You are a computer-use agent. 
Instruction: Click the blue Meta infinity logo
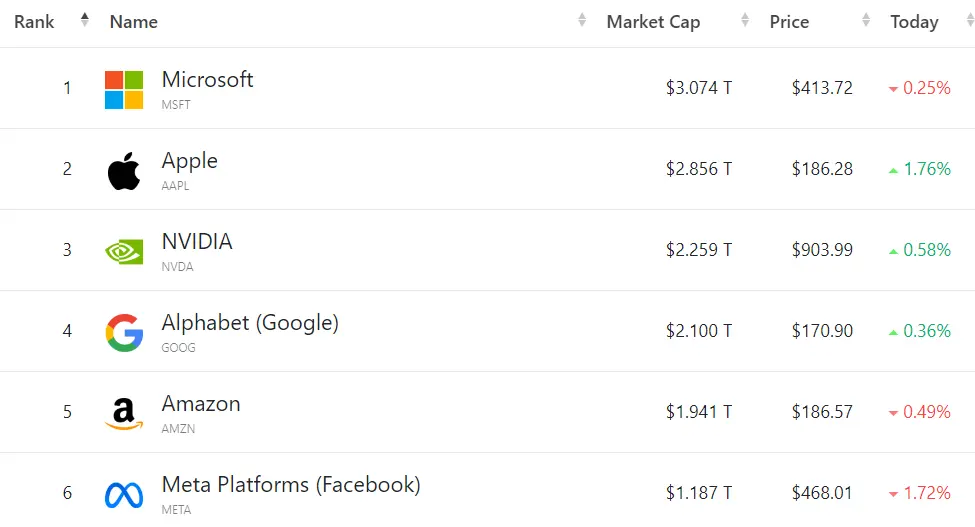[x=124, y=495]
